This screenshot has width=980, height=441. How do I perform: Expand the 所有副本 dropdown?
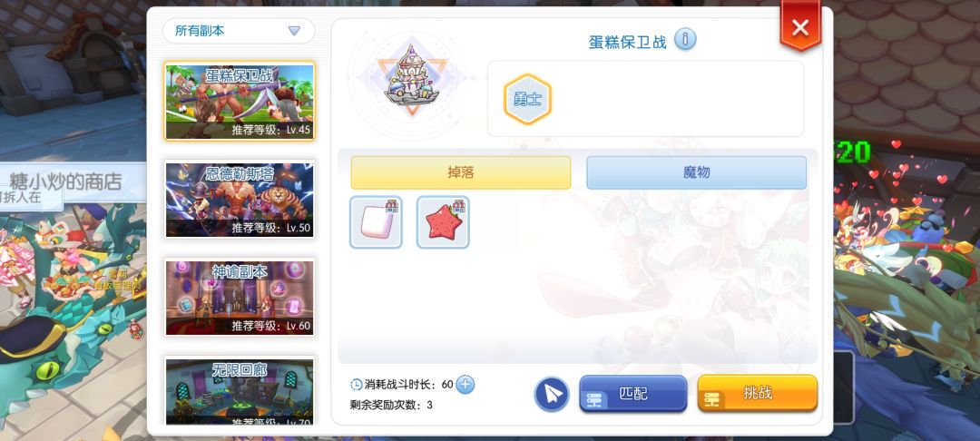click(239, 31)
